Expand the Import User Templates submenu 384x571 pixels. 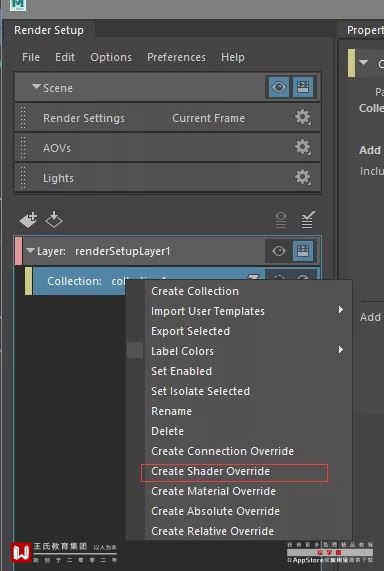[341, 310]
